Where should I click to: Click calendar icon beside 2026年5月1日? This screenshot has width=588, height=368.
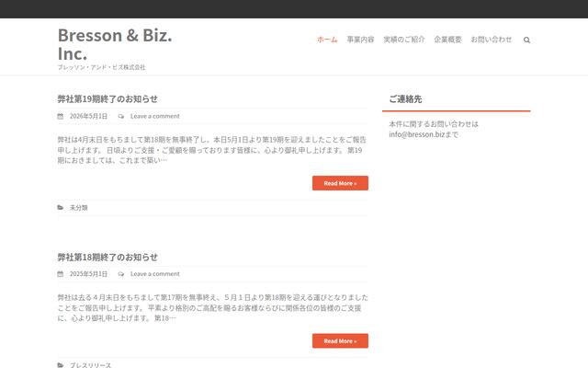click(61, 117)
